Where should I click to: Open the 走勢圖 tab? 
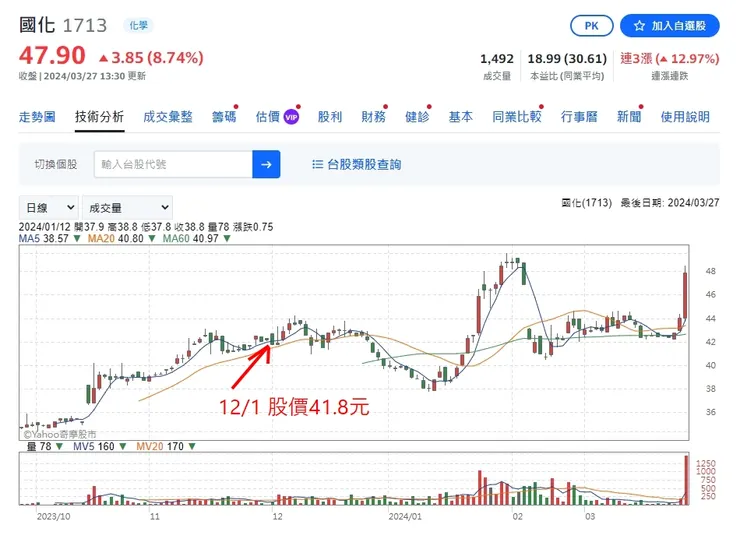pyautogui.click(x=37, y=117)
